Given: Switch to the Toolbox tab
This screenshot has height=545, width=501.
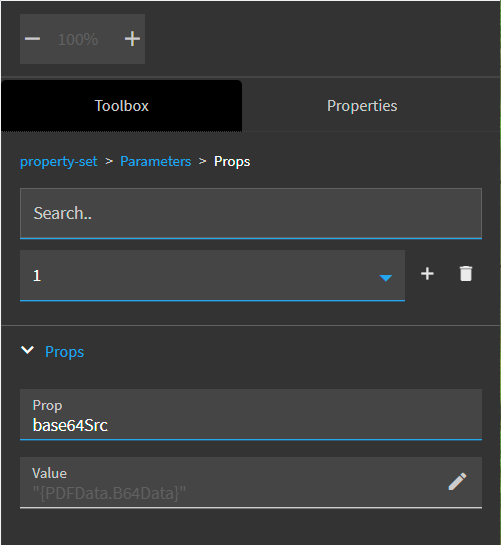Looking at the screenshot, I should click(121, 106).
